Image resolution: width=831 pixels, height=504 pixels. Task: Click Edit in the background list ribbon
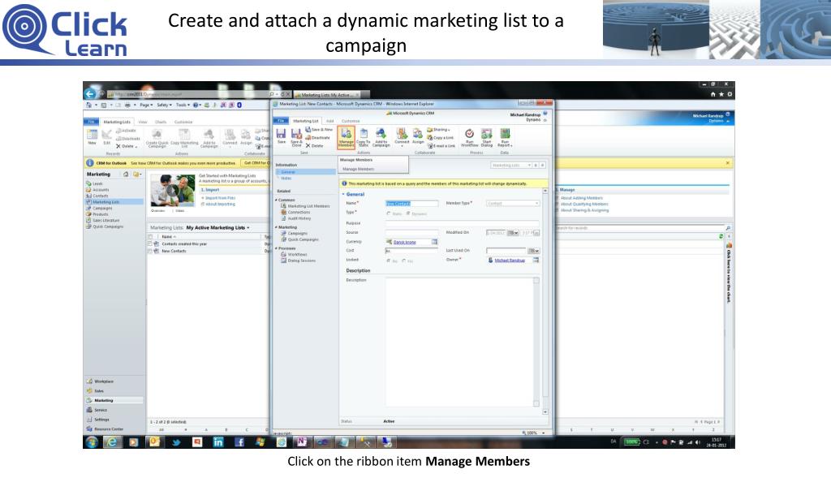(106, 137)
